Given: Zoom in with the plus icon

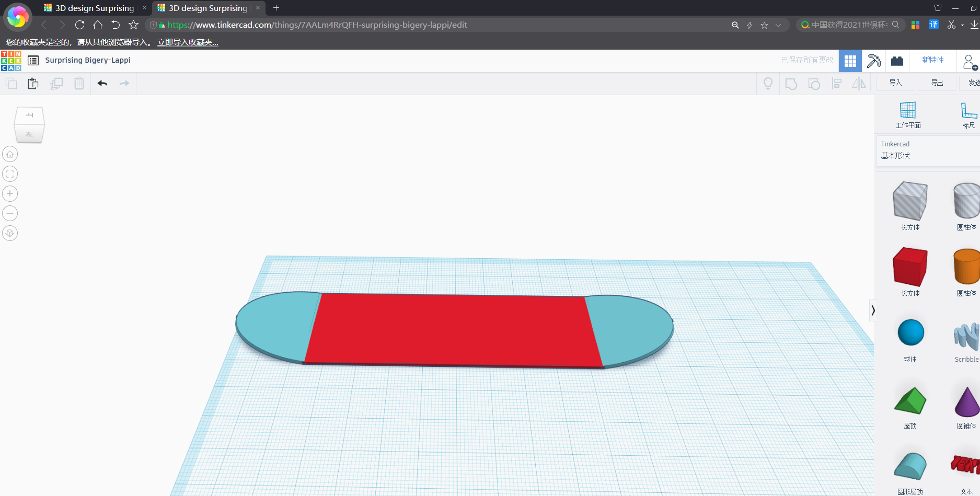Looking at the screenshot, I should coord(10,194).
